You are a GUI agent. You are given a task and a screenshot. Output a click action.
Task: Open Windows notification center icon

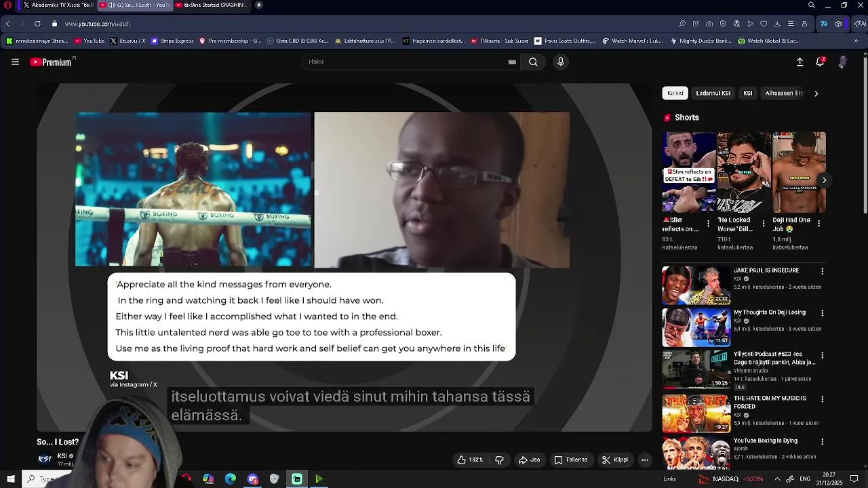click(854, 479)
